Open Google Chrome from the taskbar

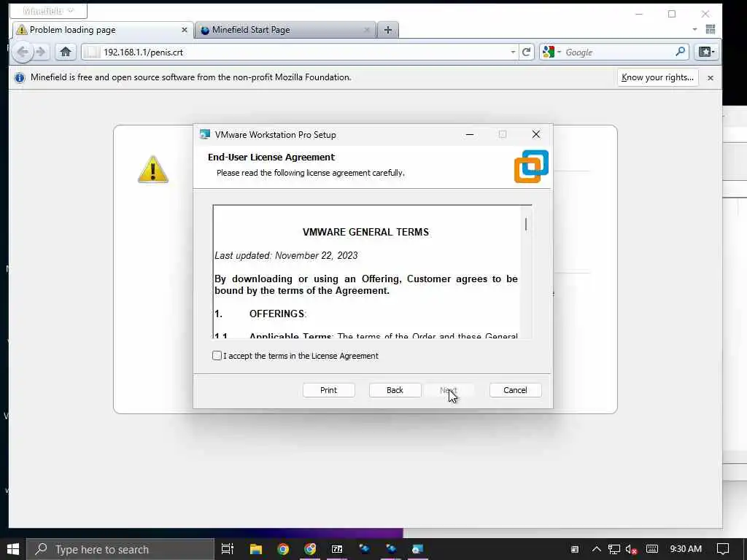click(x=283, y=549)
